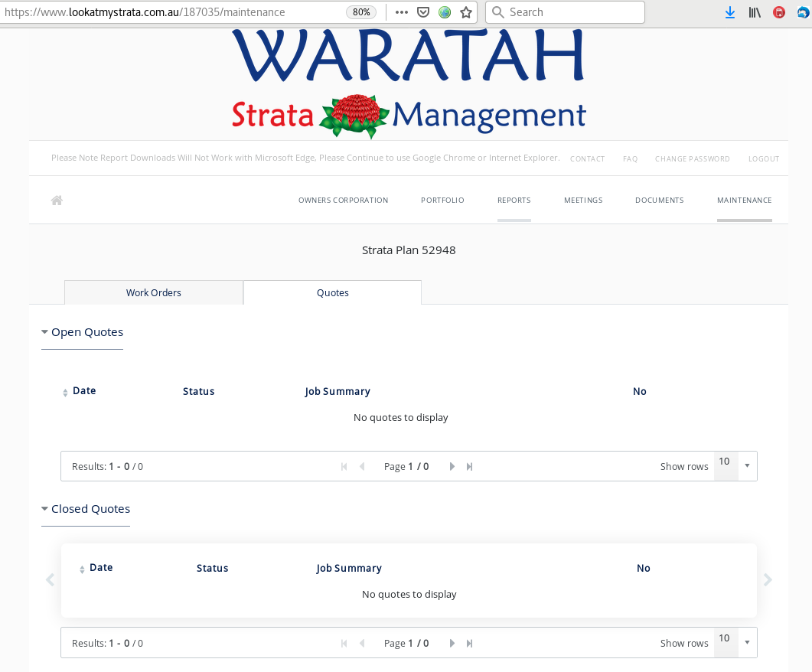
Task: Switch to the Work Orders tab
Action: click(154, 292)
